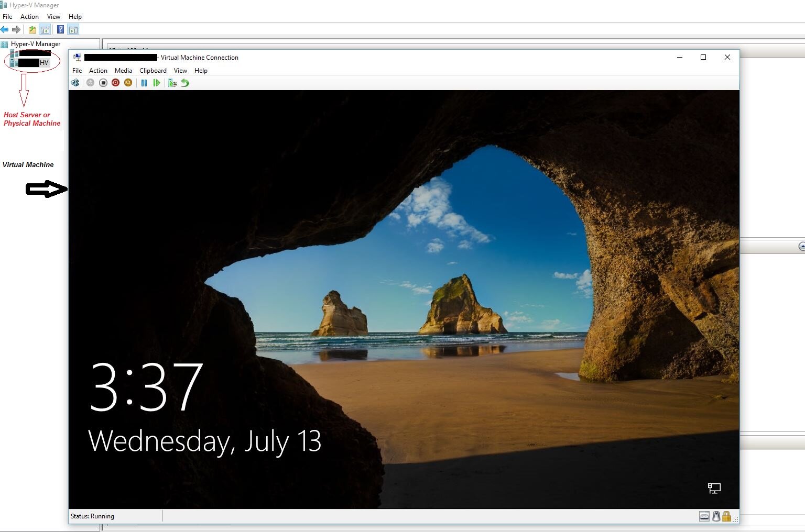The height and width of the screenshot is (532, 805).
Task: Send Ctrl+Alt+Delete to the virtual machine
Action: click(75, 83)
